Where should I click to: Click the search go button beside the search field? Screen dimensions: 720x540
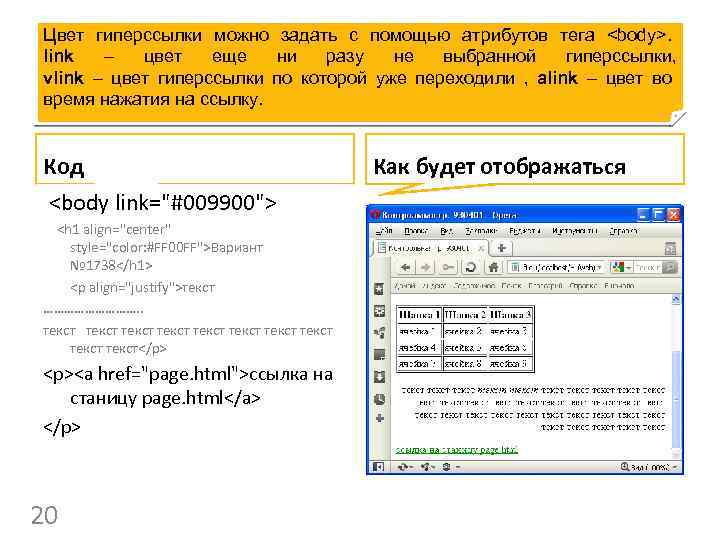click(669, 267)
